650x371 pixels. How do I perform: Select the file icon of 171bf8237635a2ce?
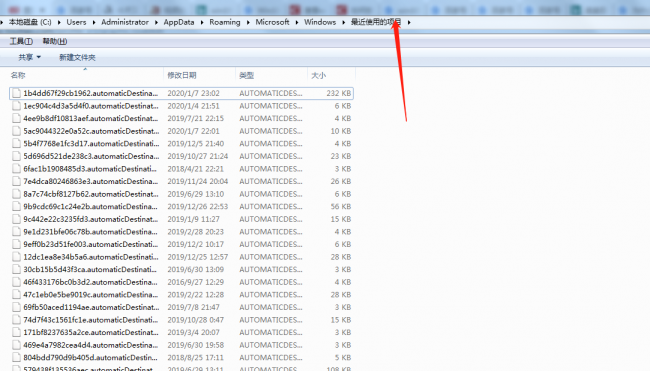16,332
